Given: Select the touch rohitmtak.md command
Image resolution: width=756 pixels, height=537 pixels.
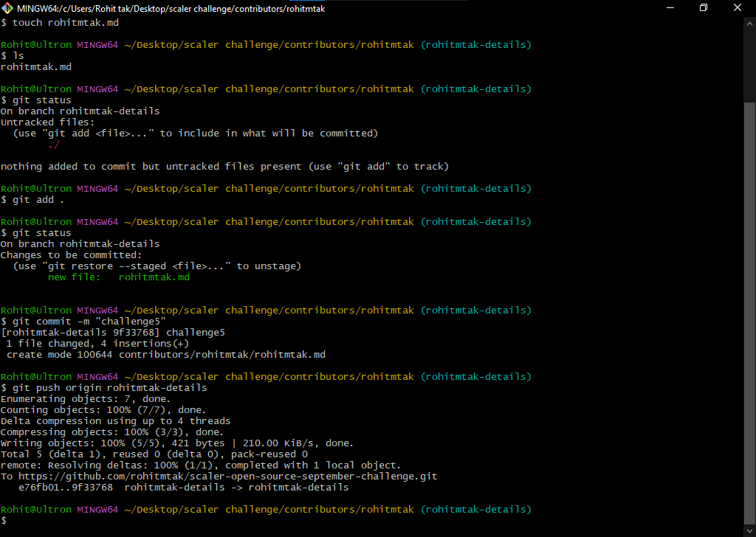Looking at the screenshot, I should [x=66, y=22].
